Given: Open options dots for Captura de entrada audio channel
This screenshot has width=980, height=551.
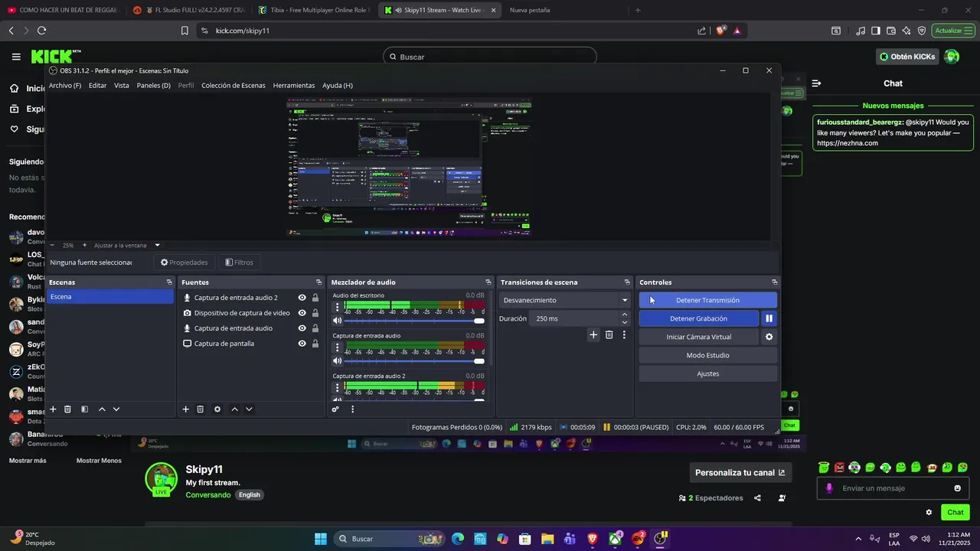Looking at the screenshot, I should click(x=337, y=347).
